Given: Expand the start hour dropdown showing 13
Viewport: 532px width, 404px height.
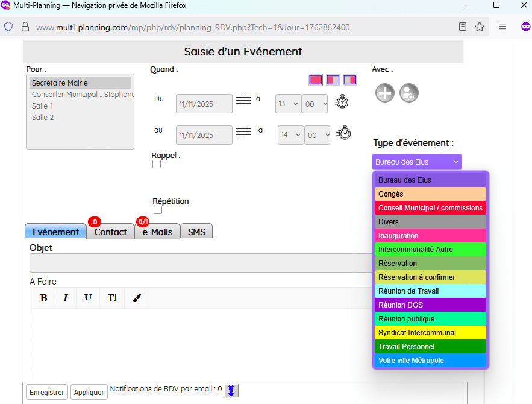Looking at the screenshot, I should click(288, 104).
